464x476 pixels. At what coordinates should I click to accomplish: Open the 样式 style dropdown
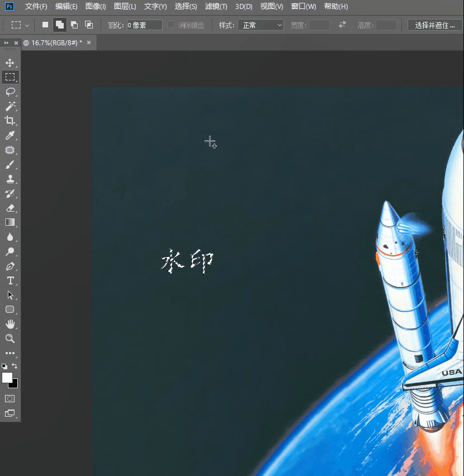261,25
